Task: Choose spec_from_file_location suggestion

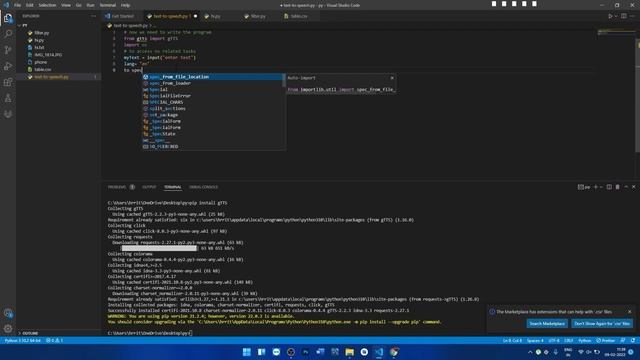Action: click(212, 77)
